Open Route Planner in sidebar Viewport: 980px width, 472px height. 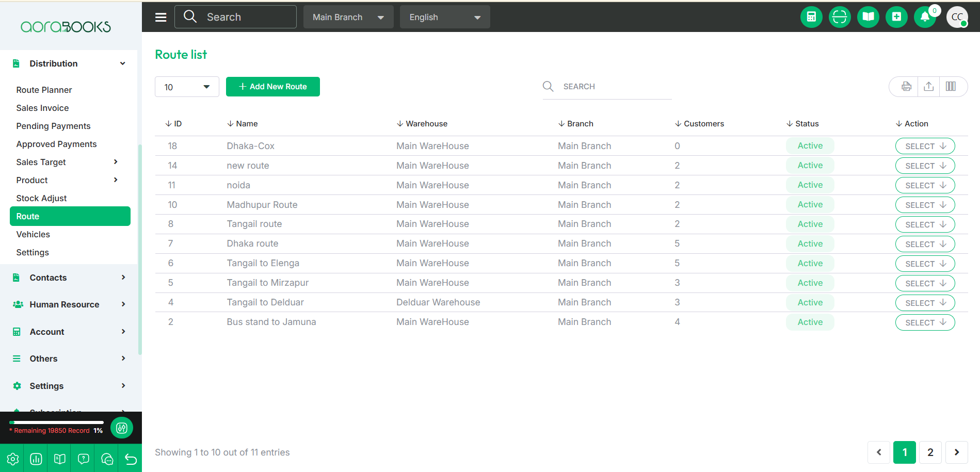[x=44, y=90]
